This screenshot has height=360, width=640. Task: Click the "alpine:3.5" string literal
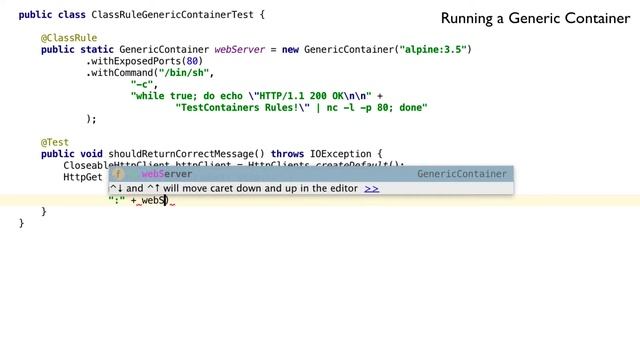pos(433,50)
